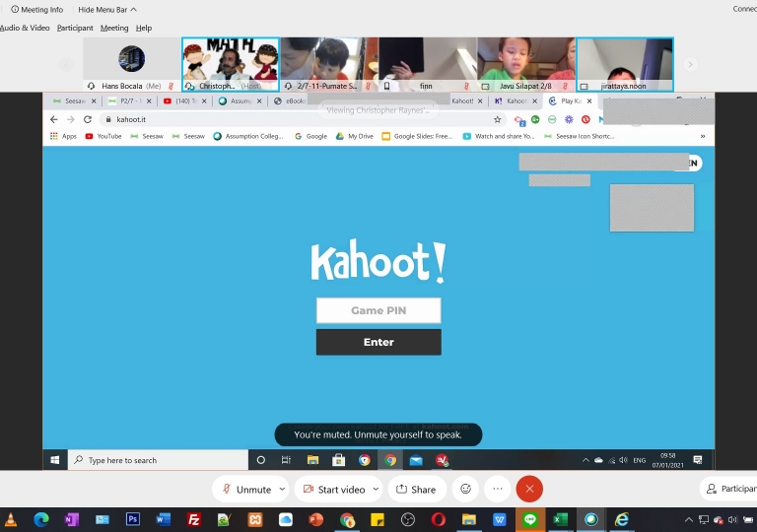Open Photoshop from the taskbar
This screenshot has width=757, height=532.
coord(132,519)
